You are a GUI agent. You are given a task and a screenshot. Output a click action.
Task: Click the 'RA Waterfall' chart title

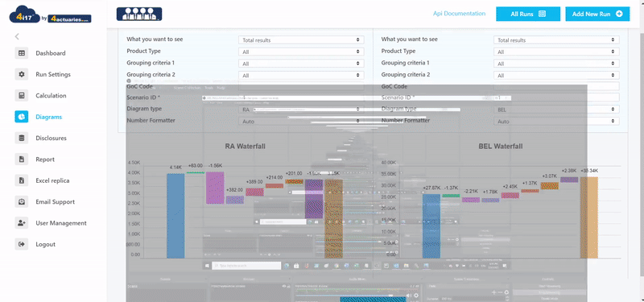245,147
